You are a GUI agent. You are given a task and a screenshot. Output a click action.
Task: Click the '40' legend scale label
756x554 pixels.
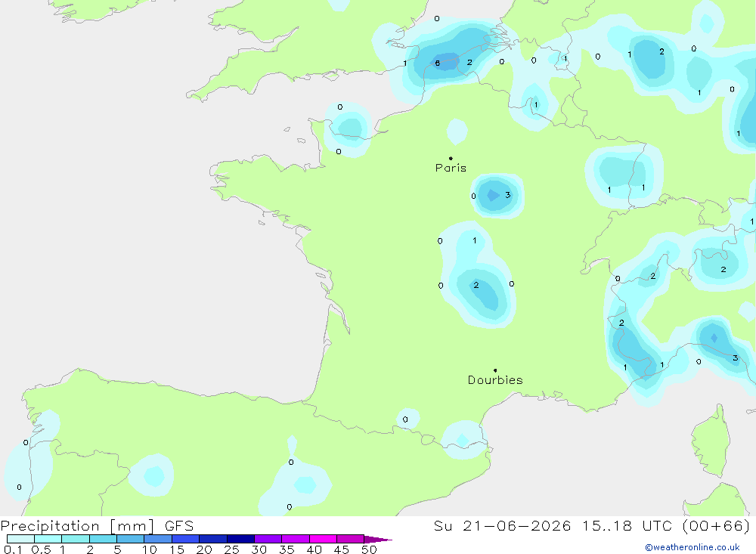314,549
